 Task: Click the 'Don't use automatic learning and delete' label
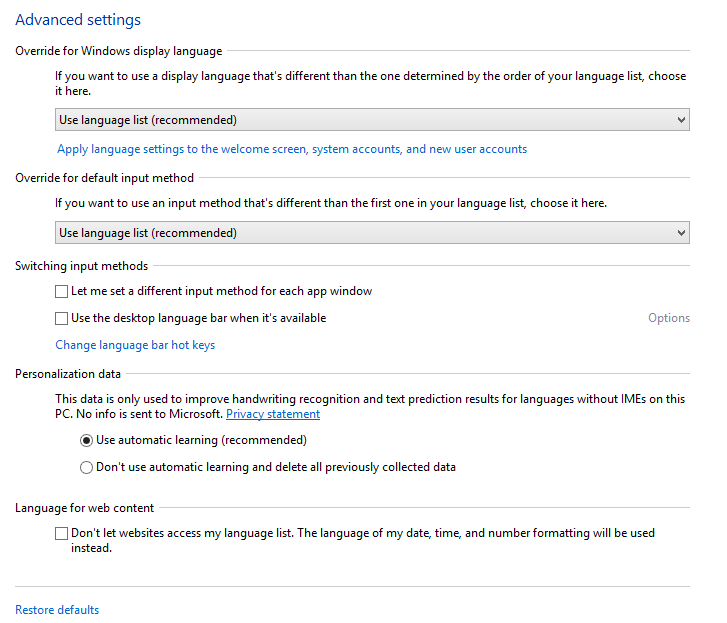pos(276,467)
